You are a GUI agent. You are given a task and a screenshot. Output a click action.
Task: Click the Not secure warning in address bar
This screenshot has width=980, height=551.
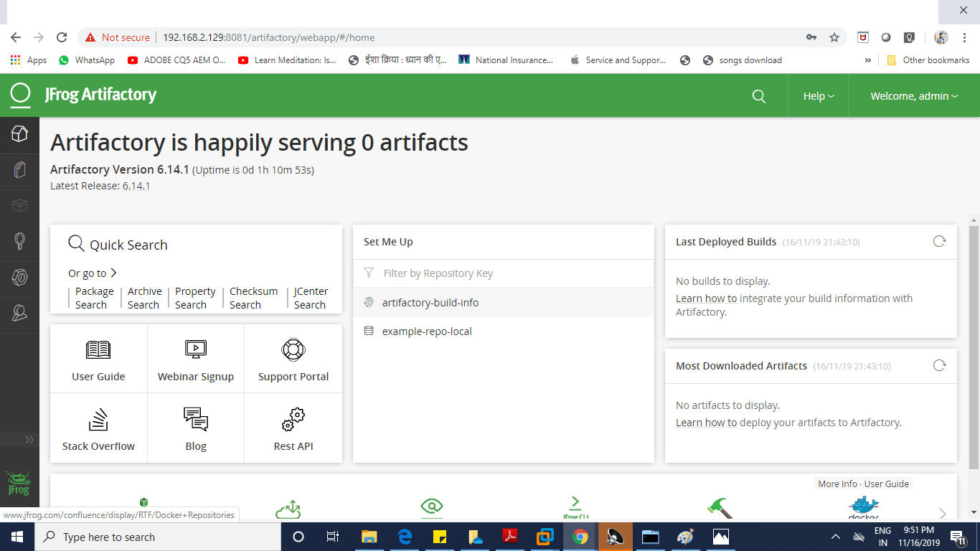pyautogui.click(x=118, y=37)
